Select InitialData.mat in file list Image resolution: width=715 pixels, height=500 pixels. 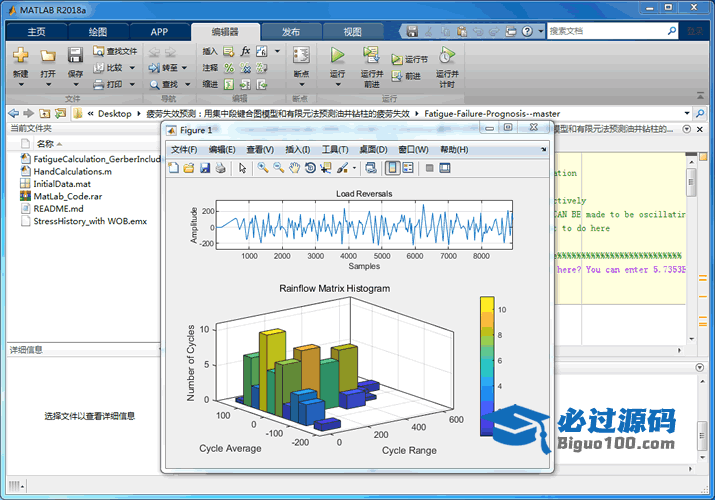point(62,184)
